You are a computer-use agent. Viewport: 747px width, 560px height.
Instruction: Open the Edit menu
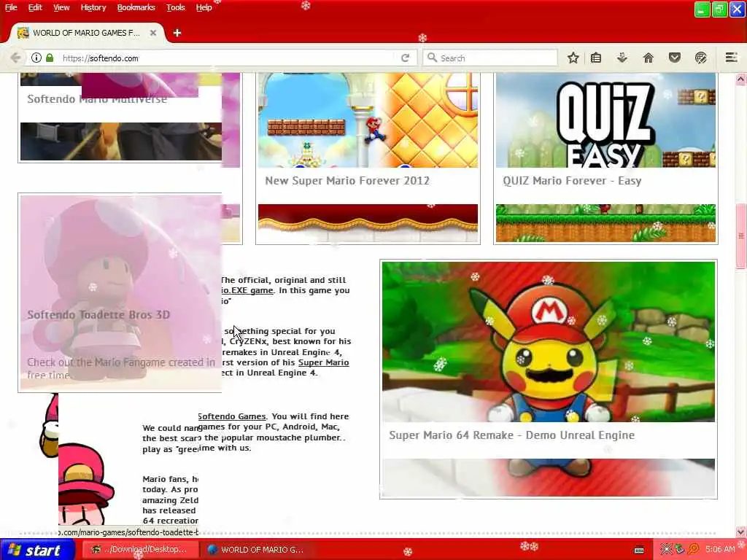(x=35, y=7)
